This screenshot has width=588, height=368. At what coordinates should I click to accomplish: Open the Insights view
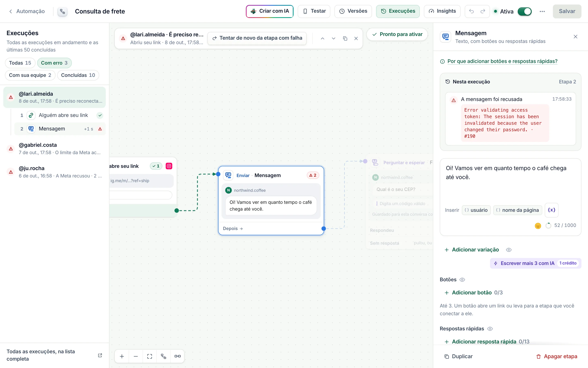click(442, 11)
